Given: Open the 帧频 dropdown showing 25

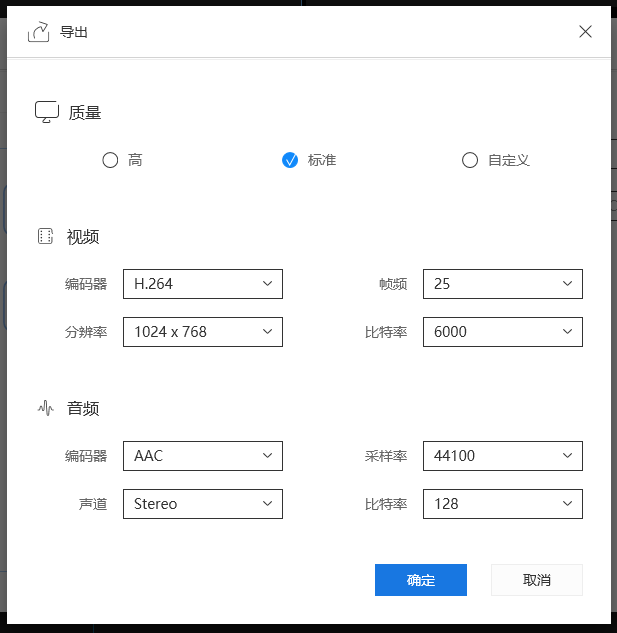Looking at the screenshot, I should point(503,284).
